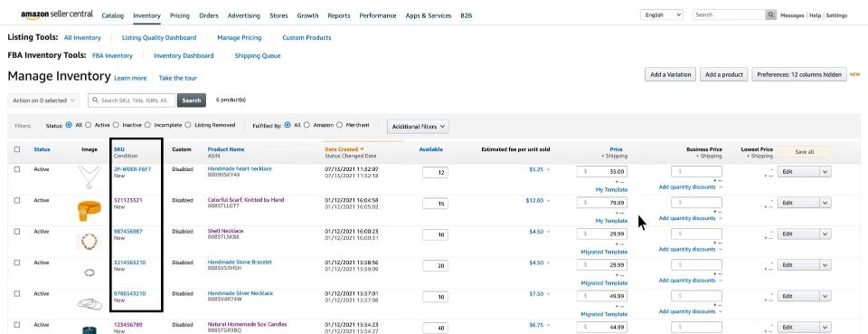Expand the $12.00 fee estimate chevron

pos(549,201)
